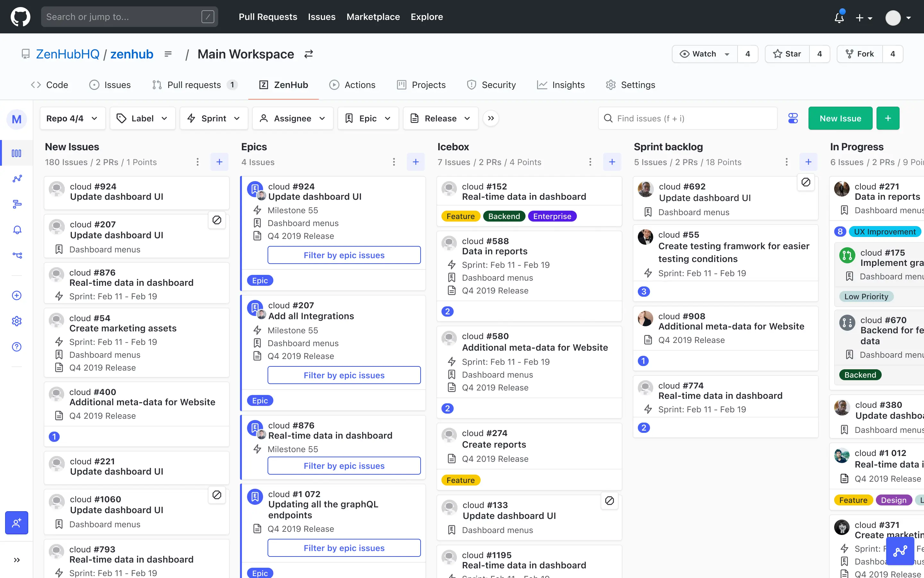
Task: Open the roadmap icon in sidebar
Action: [x=17, y=204]
